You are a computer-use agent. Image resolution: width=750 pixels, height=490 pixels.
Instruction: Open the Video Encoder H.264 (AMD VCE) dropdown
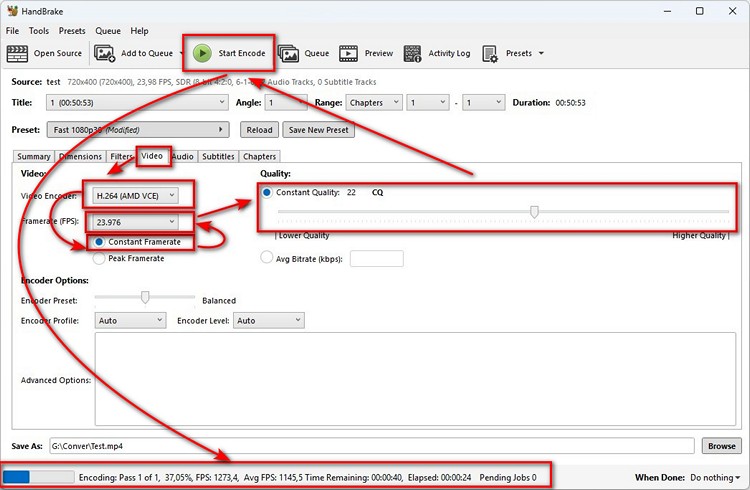point(135,196)
